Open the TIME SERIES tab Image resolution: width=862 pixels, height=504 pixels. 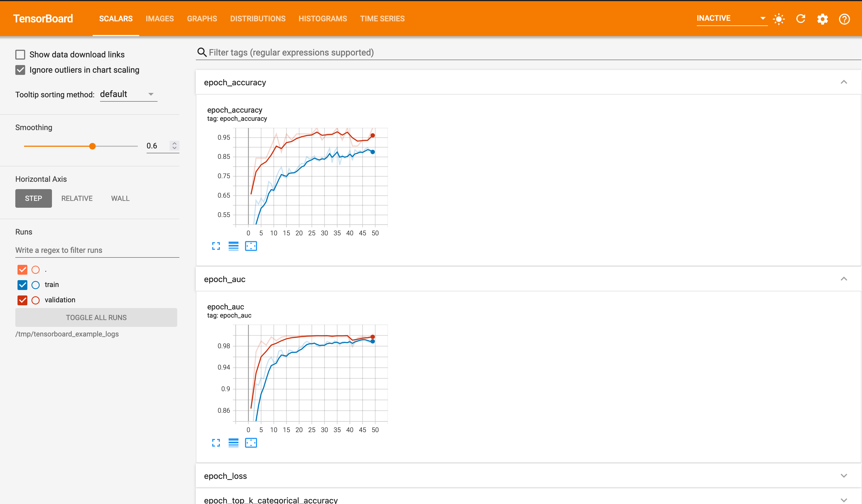pyautogui.click(x=382, y=19)
